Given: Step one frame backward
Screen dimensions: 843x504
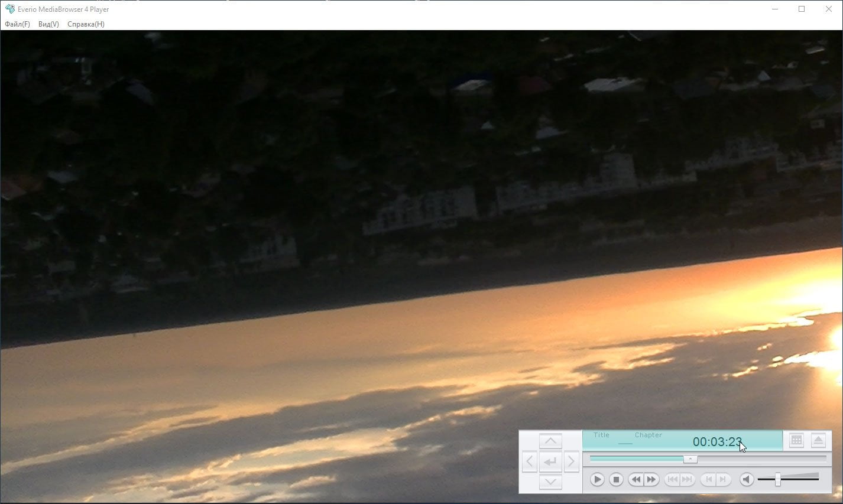Looking at the screenshot, I should (x=709, y=480).
